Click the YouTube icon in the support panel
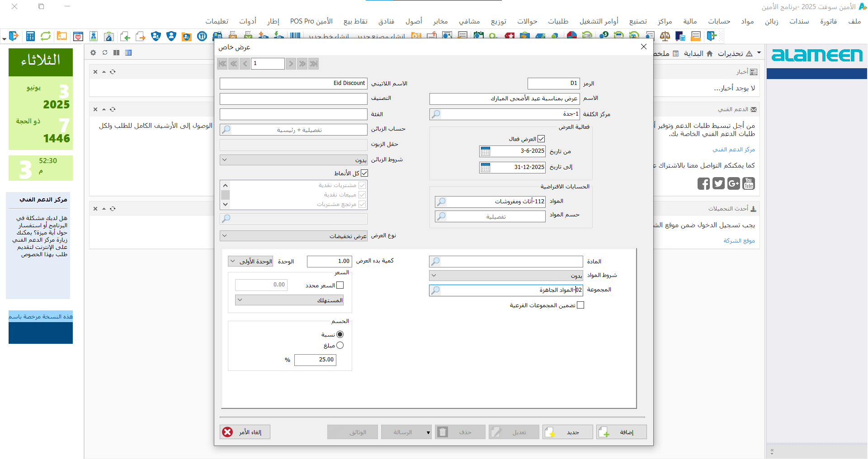Screen dimensions: 868x459 pyautogui.click(x=749, y=183)
